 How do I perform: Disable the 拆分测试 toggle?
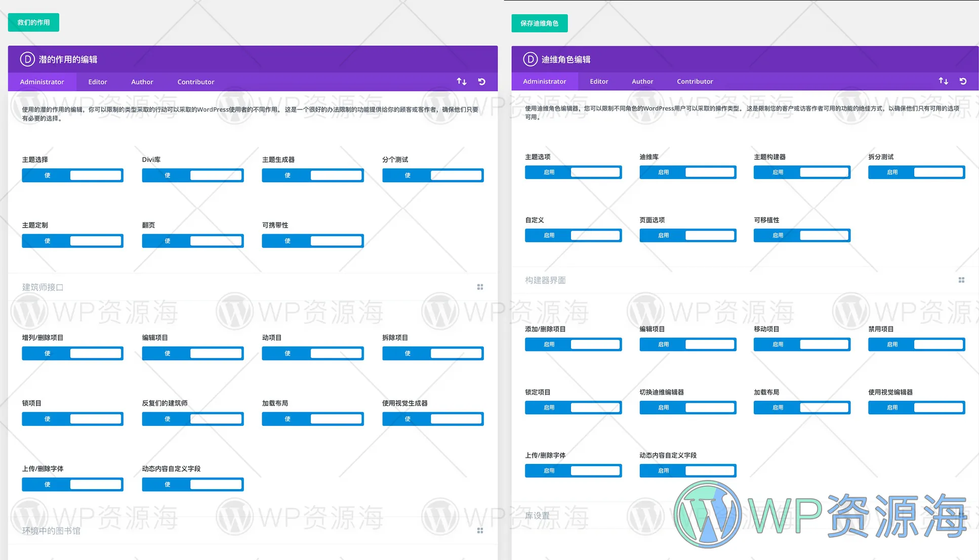pos(916,172)
